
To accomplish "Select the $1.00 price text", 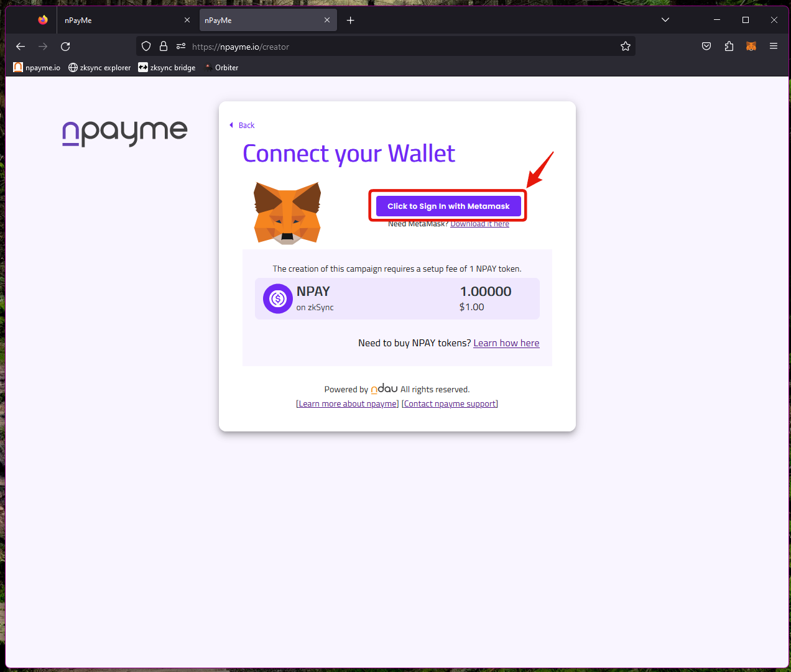I will [x=472, y=307].
